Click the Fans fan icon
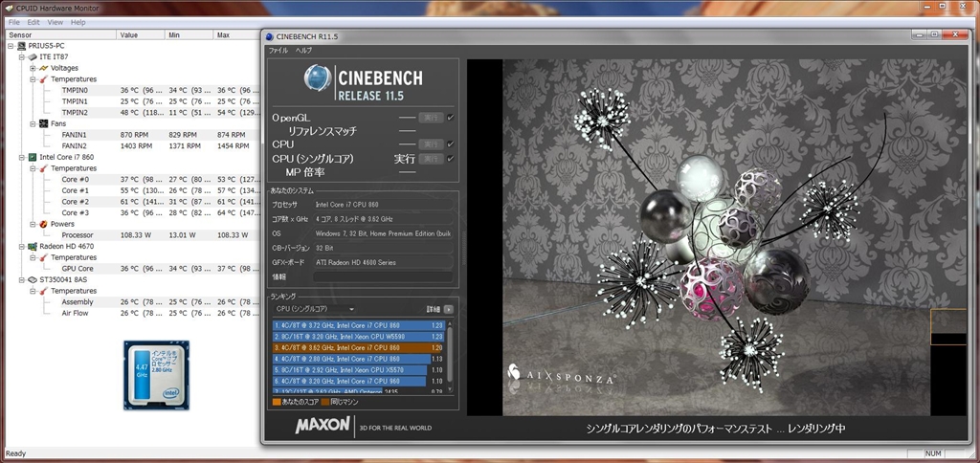The image size is (980, 463). pyautogui.click(x=43, y=123)
